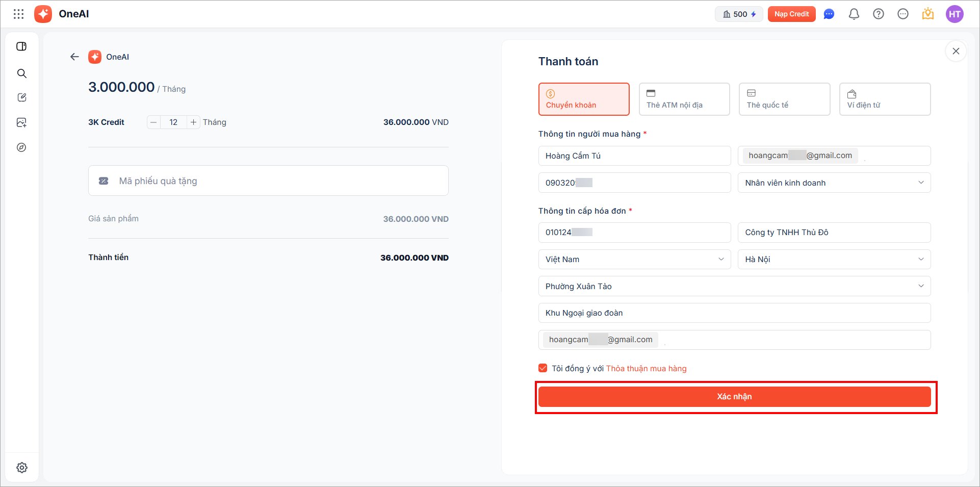980x487 pixels.
Task: Decrease month quantity with minus button
Action: click(153, 122)
